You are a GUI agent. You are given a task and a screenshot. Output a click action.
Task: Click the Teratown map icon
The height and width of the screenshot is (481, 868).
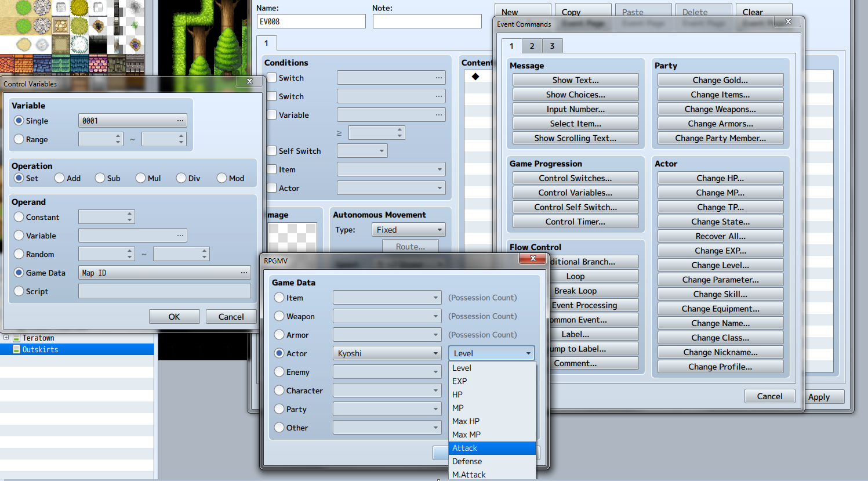[17, 338]
